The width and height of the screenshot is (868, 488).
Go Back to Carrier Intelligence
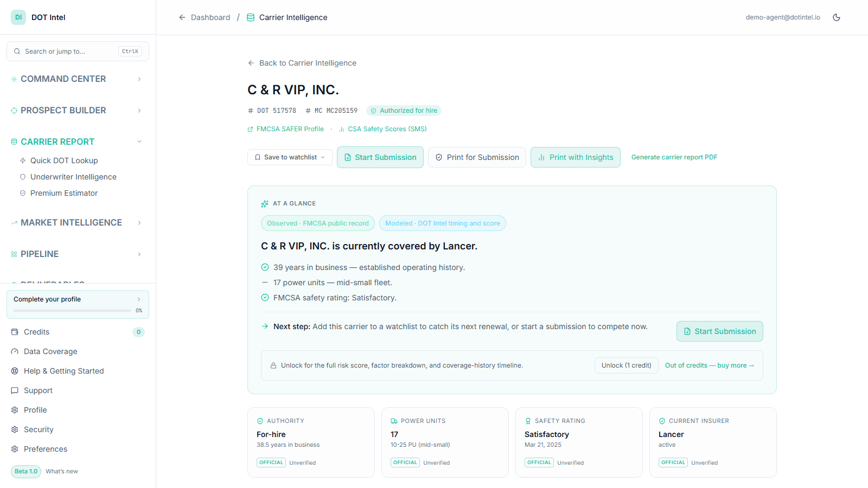(x=302, y=63)
